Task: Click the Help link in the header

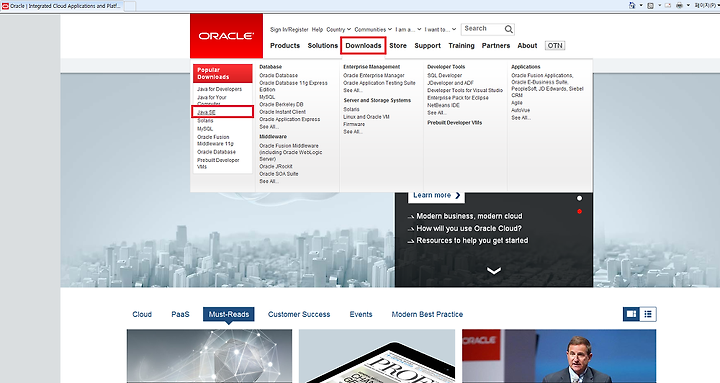Action: [317, 29]
